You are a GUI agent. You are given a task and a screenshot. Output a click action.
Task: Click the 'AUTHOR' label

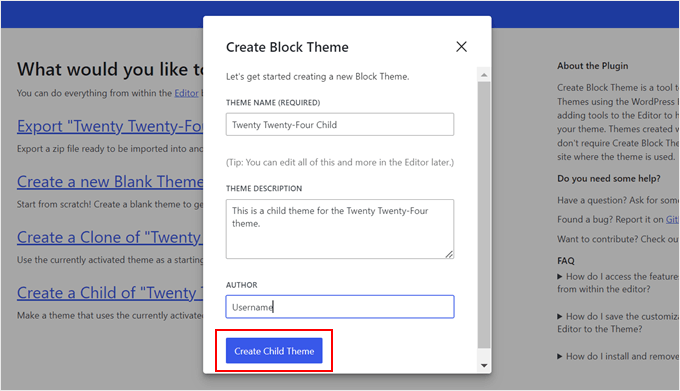[242, 285]
